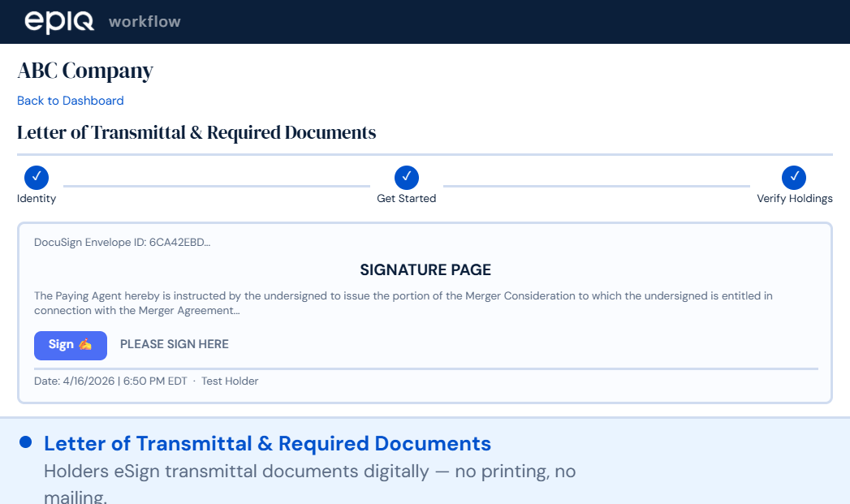This screenshot has height=504, width=850.
Task: Click the black Letter of Transmittal page heading
Action: [x=196, y=132]
